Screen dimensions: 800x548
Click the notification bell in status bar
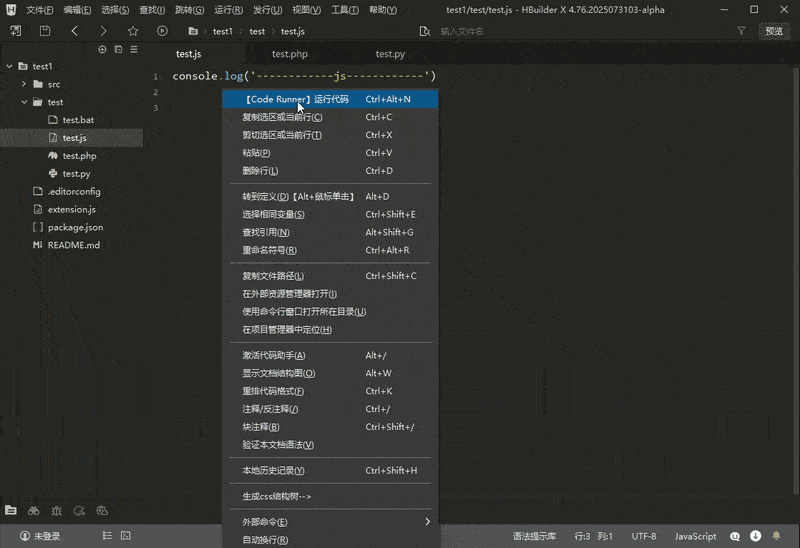pos(775,536)
